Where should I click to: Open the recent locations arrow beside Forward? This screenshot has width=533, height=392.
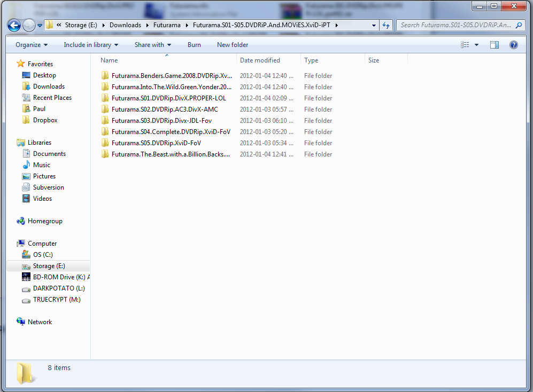(40, 26)
